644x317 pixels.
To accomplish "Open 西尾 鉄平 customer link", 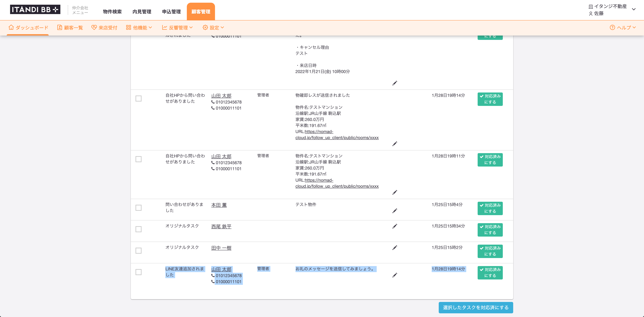I will (221, 227).
